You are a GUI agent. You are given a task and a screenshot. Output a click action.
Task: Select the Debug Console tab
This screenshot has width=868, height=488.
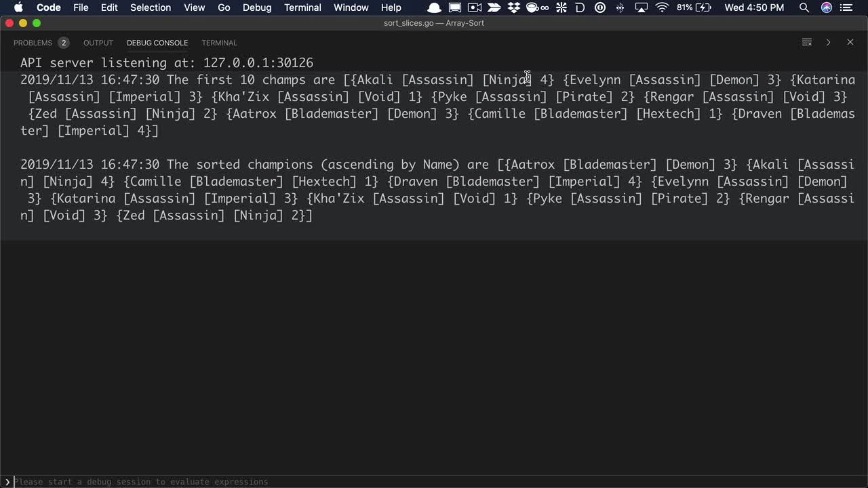coord(157,43)
